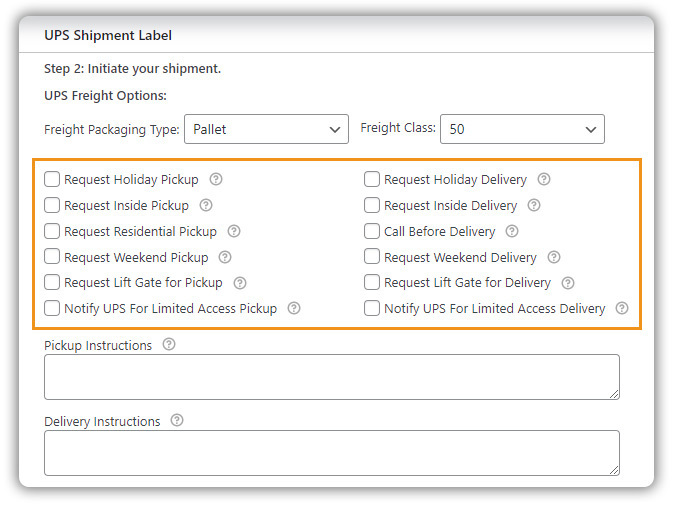Click the UPS Shipment Label heading
This screenshot has height=508, width=675.
pos(108,35)
